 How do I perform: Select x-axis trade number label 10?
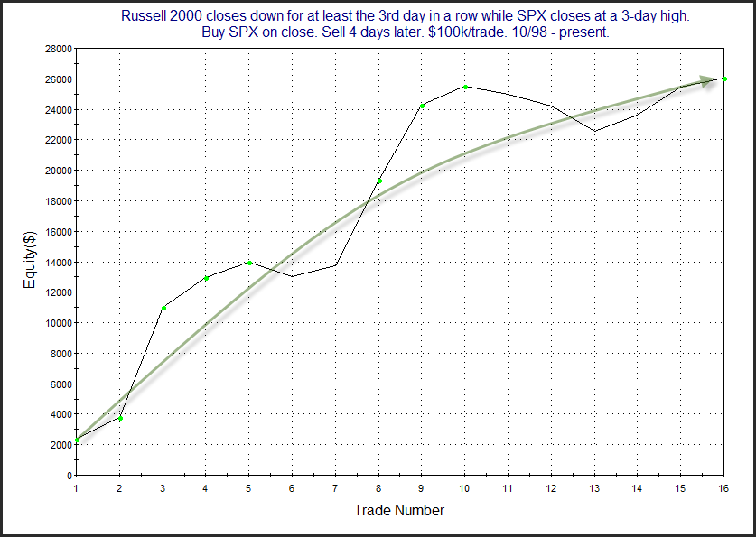pyautogui.click(x=464, y=488)
